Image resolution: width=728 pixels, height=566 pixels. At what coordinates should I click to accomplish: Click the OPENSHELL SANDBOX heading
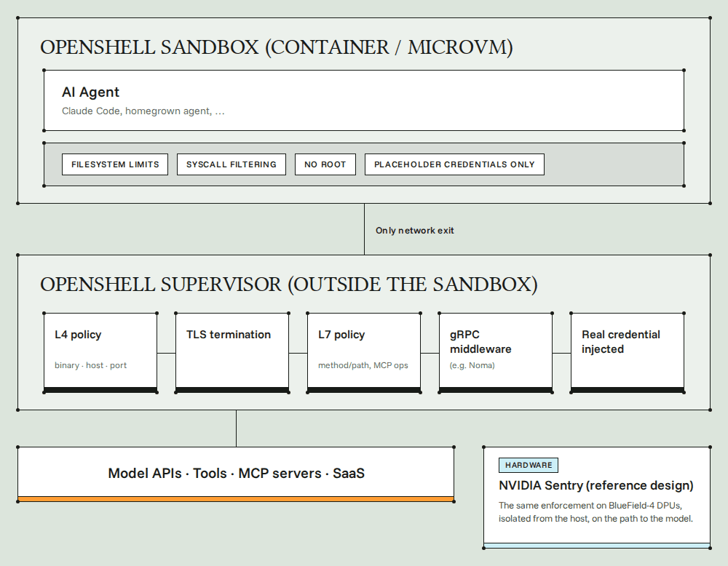pos(276,47)
